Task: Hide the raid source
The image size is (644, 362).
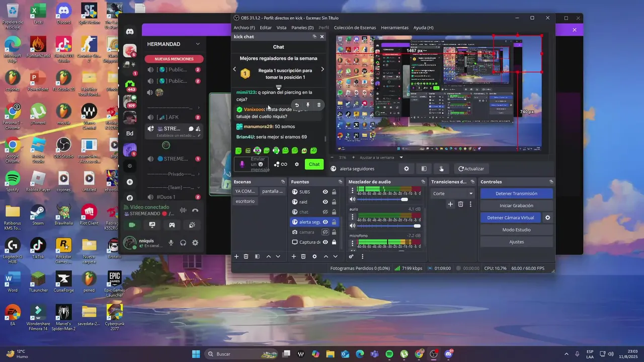Action: [x=326, y=202]
